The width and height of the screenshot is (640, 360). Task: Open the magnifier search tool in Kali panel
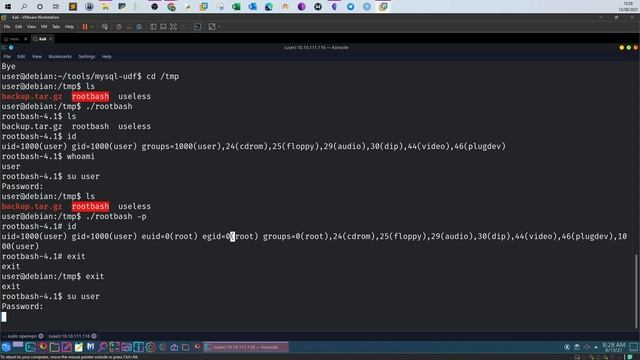pyautogui.click(x=102, y=347)
